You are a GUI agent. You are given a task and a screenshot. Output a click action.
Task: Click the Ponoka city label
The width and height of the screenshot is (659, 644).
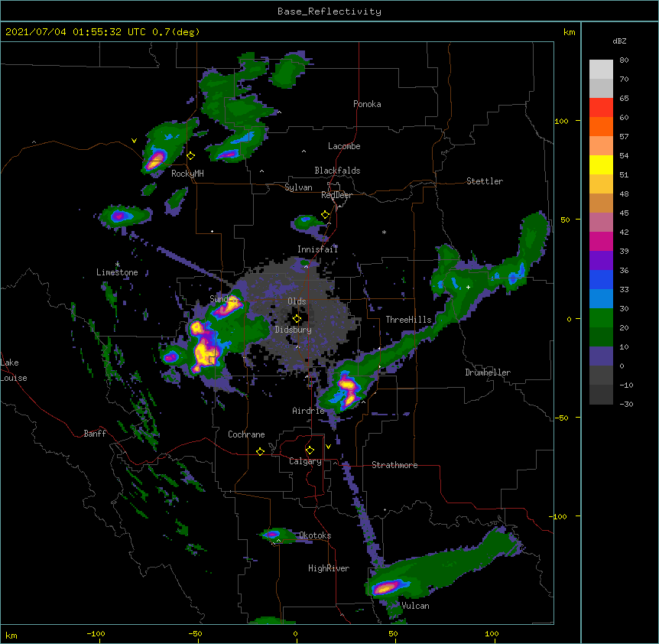pos(367,104)
